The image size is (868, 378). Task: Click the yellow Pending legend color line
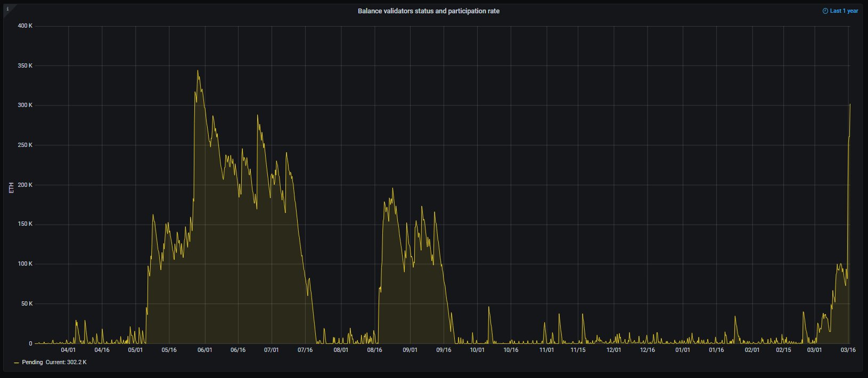tap(17, 363)
